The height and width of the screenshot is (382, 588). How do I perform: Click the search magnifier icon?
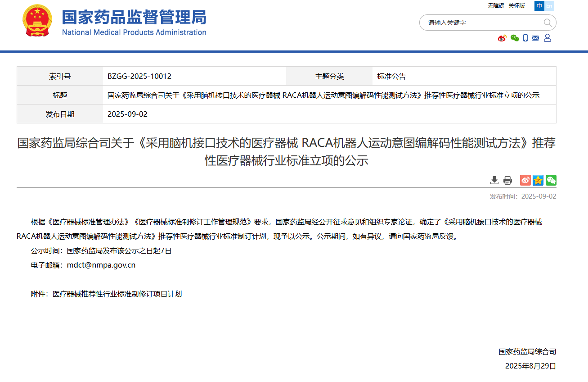point(548,23)
